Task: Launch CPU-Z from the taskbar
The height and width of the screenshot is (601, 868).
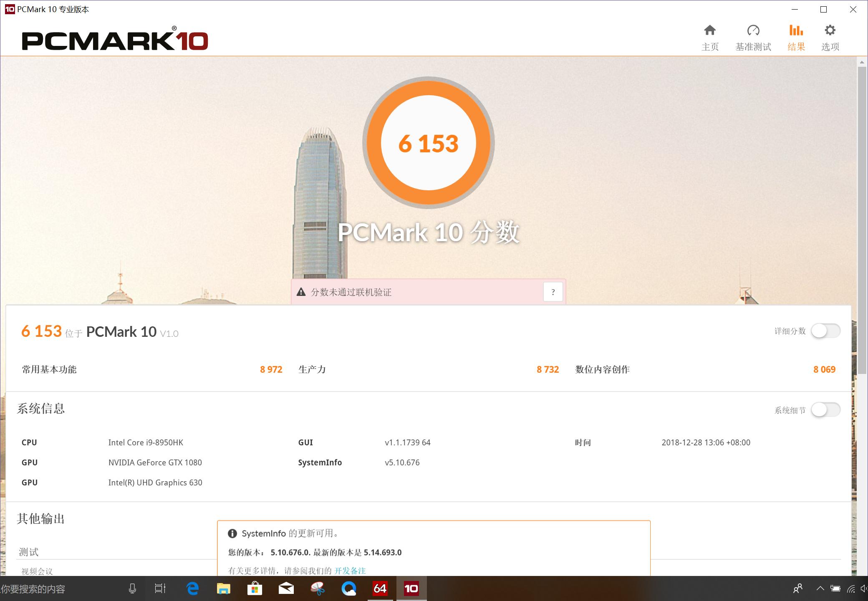Action: 380,588
